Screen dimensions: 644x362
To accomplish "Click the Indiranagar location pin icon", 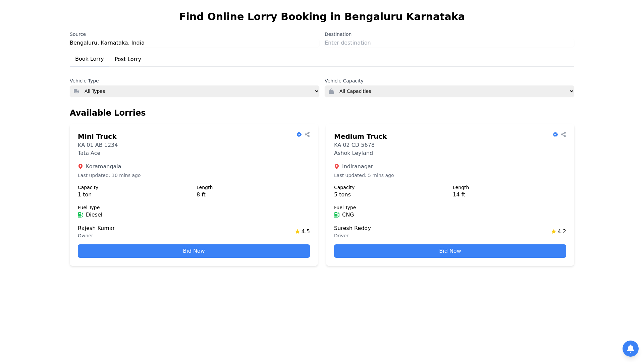I will 337,167.
